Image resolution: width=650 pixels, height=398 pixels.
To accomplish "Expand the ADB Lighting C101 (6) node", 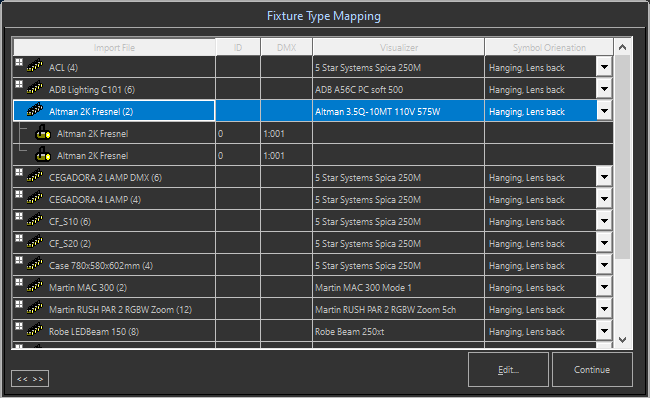I will point(19,84).
